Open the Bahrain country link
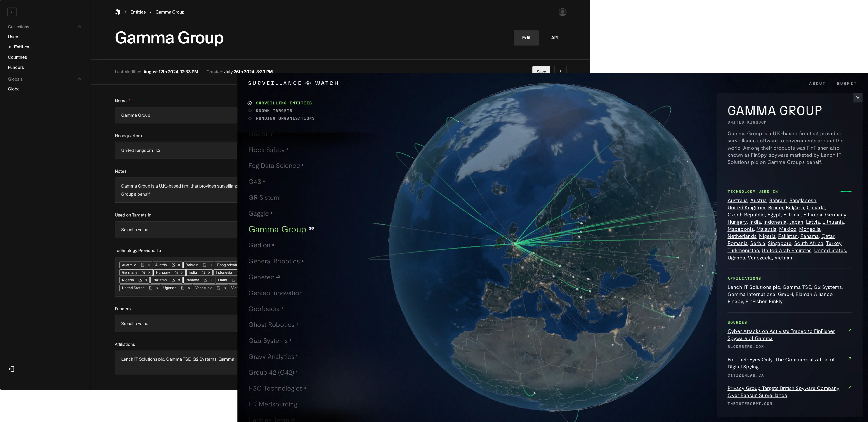The image size is (868, 422). (x=778, y=200)
